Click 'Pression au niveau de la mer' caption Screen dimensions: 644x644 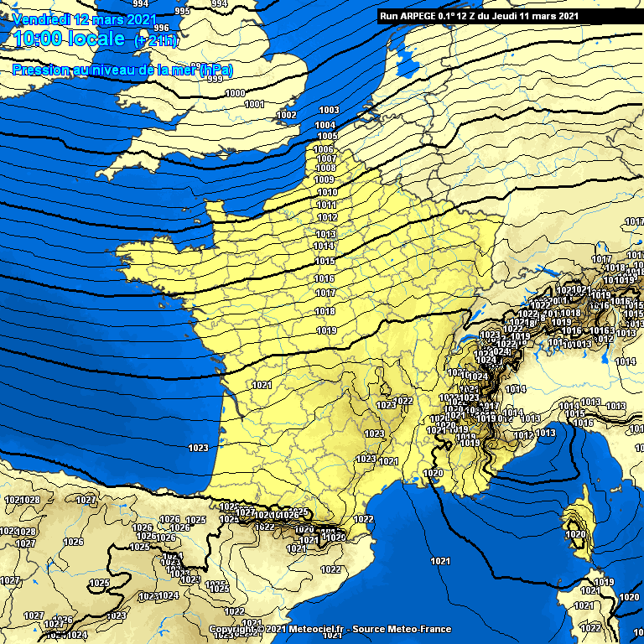pyautogui.click(x=122, y=70)
